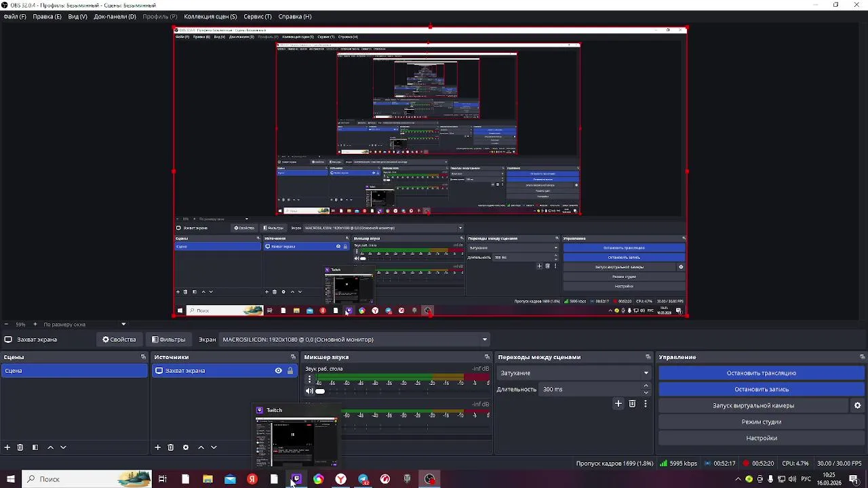Open source properties gear in Источники panel
The height and width of the screenshot is (488, 868).
click(186, 447)
